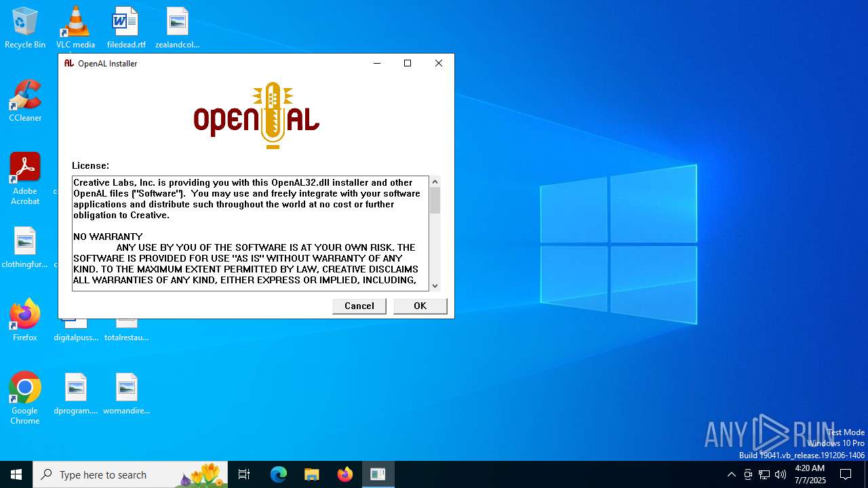Click inside the license text box

point(250,233)
